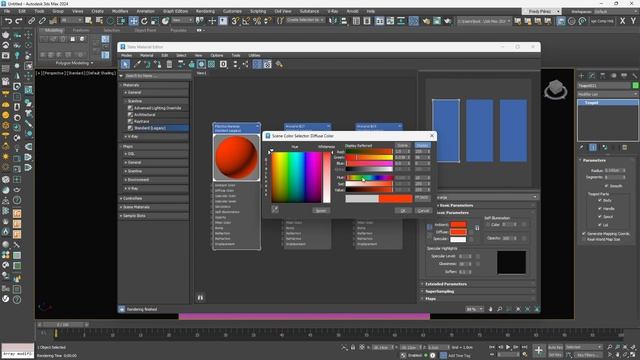Click the Diffuse color swatch

pos(458,232)
